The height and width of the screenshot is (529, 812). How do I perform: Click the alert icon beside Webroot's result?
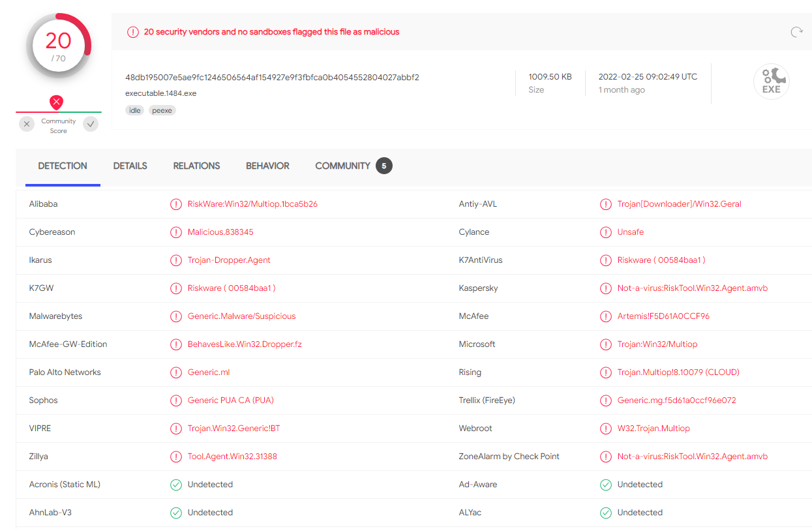pyautogui.click(x=606, y=429)
